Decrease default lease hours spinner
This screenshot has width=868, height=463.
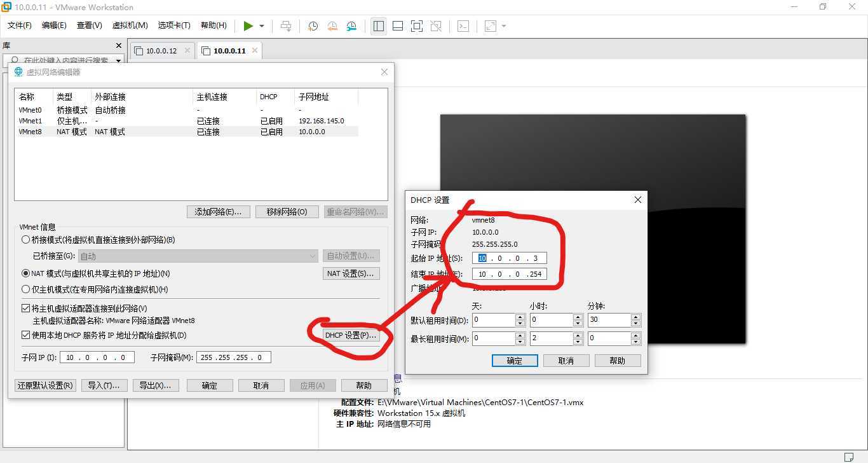coord(578,323)
